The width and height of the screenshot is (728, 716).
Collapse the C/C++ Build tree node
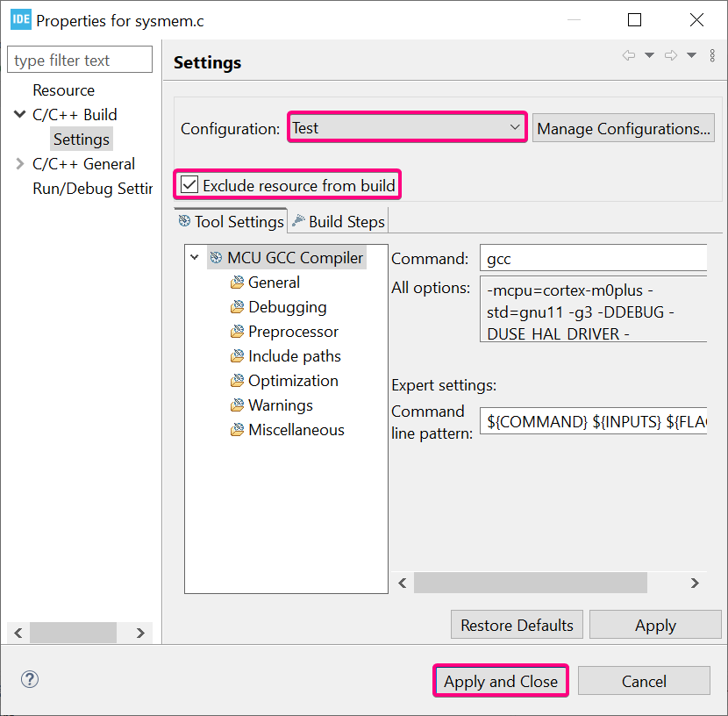pyautogui.click(x=19, y=115)
